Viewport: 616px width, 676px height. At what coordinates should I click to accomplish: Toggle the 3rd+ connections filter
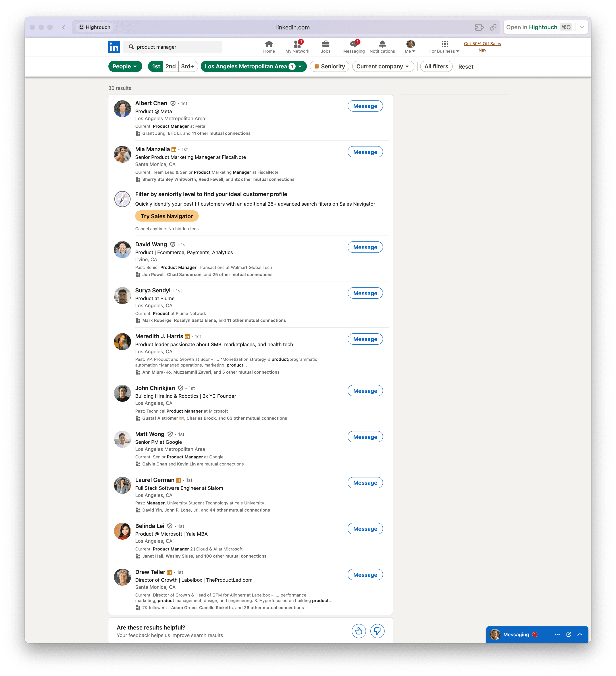point(188,66)
